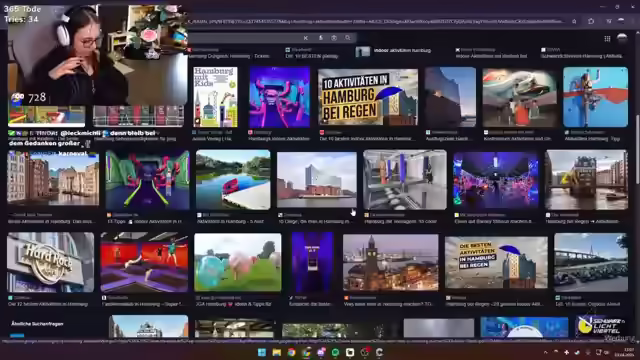The image size is (640, 360).
Task: Open Google Lens image search icon
Action: 334,38
